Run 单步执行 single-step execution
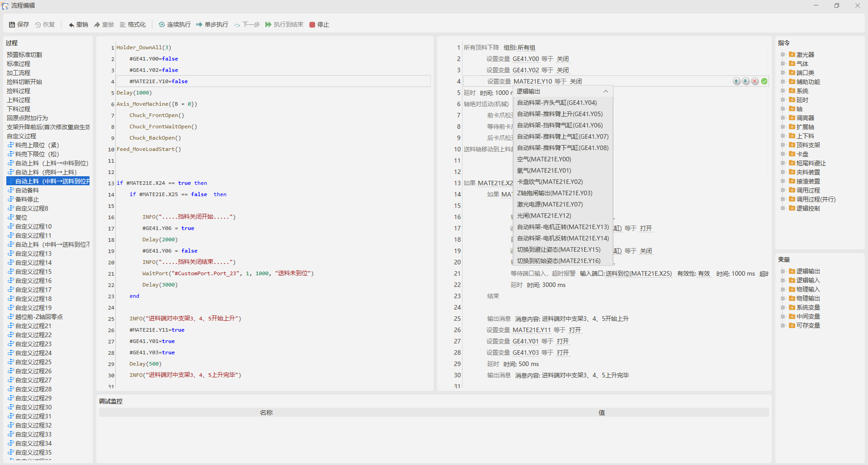 click(x=212, y=24)
